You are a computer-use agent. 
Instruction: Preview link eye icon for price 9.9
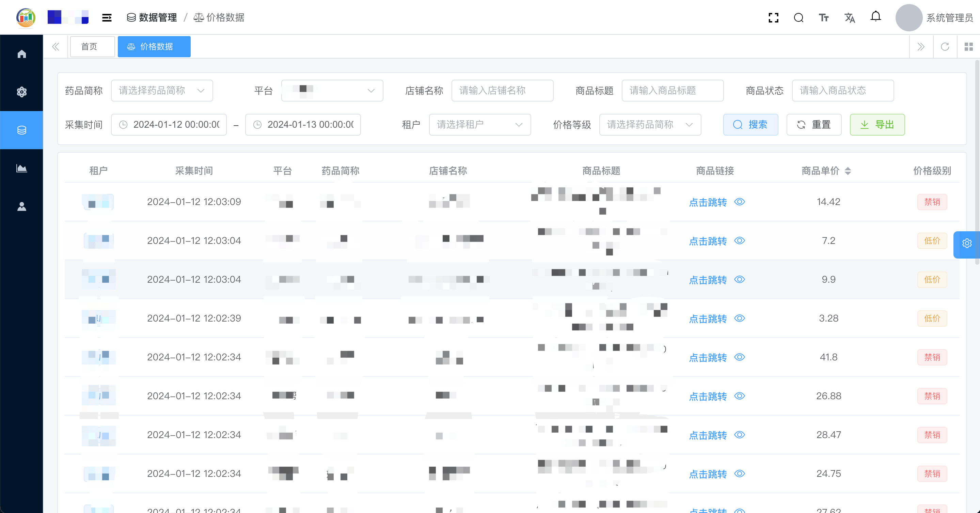[x=739, y=279]
